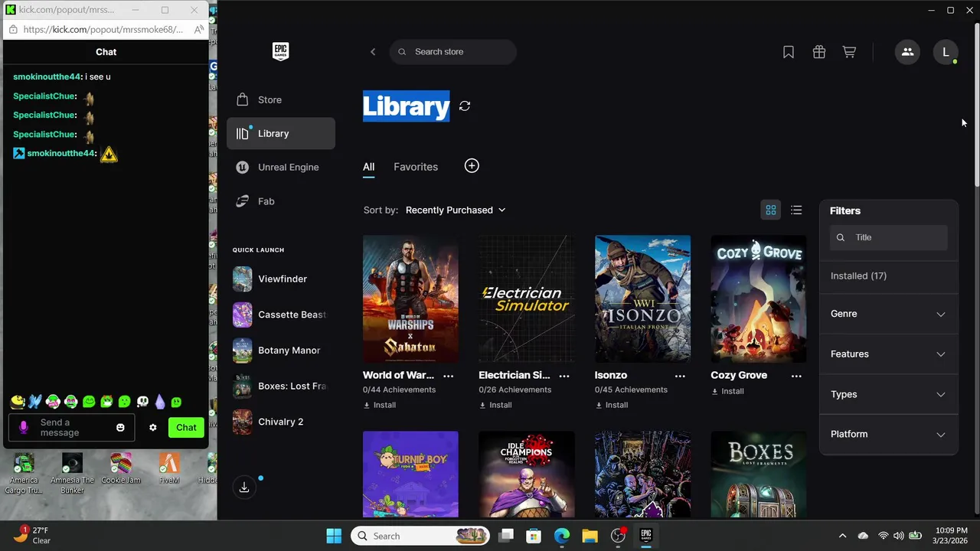Quick launch Chivalry 2
Viewport: 980px width, 551px height.
(x=281, y=422)
